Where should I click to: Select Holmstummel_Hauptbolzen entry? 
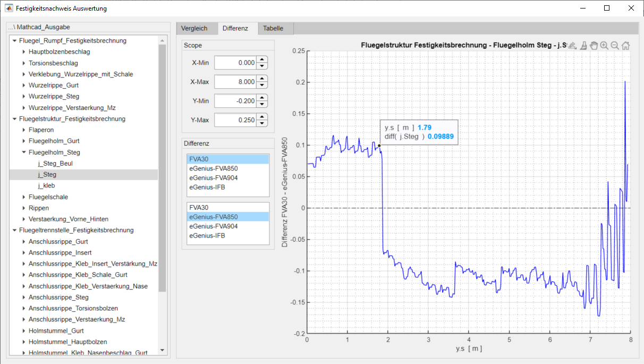coord(68,342)
